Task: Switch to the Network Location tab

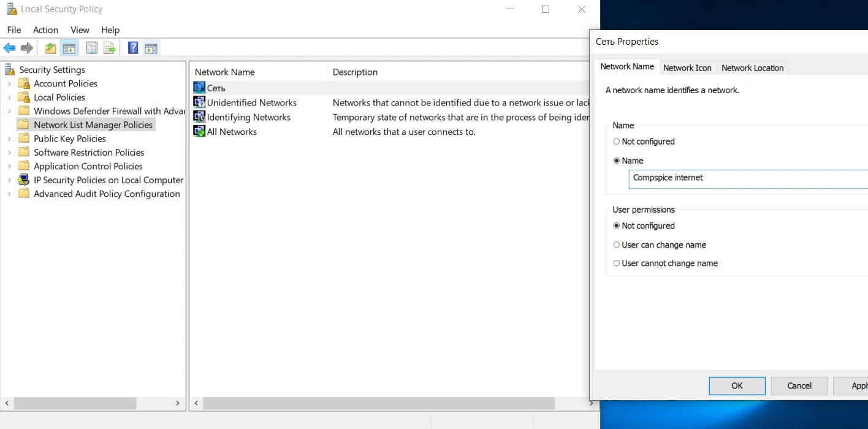Action: click(752, 68)
